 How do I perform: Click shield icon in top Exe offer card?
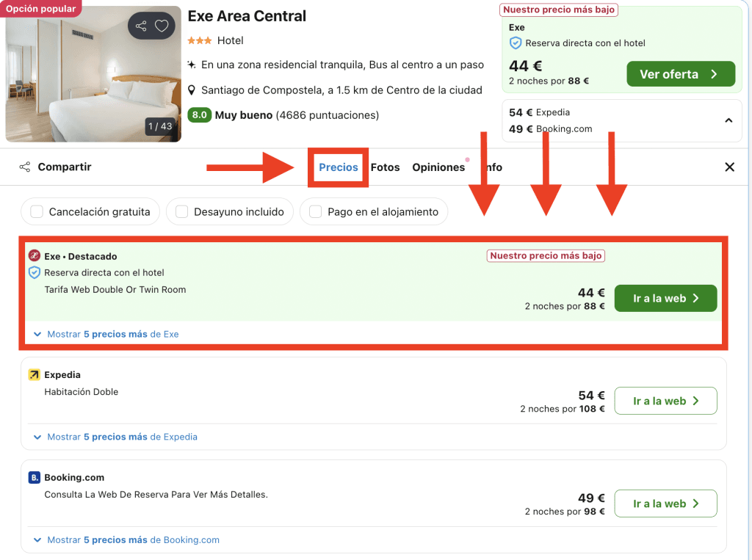tap(516, 43)
